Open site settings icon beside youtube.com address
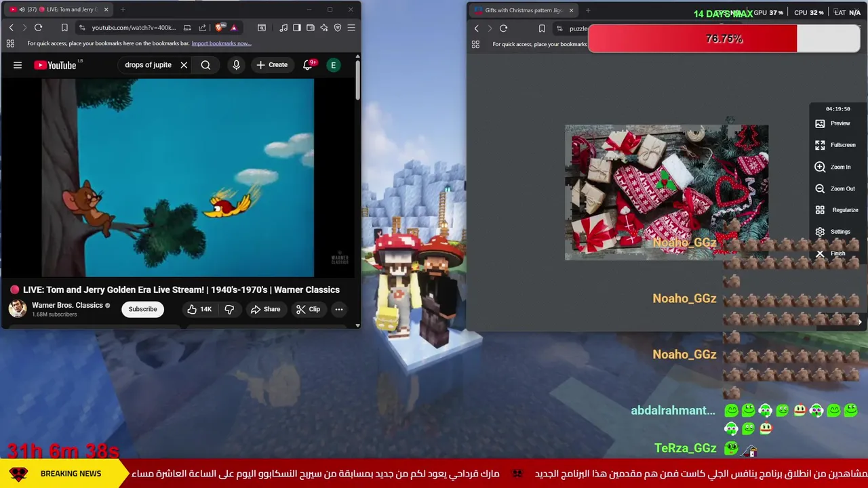This screenshot has width=868, height=488. click(x=82, y=28)
